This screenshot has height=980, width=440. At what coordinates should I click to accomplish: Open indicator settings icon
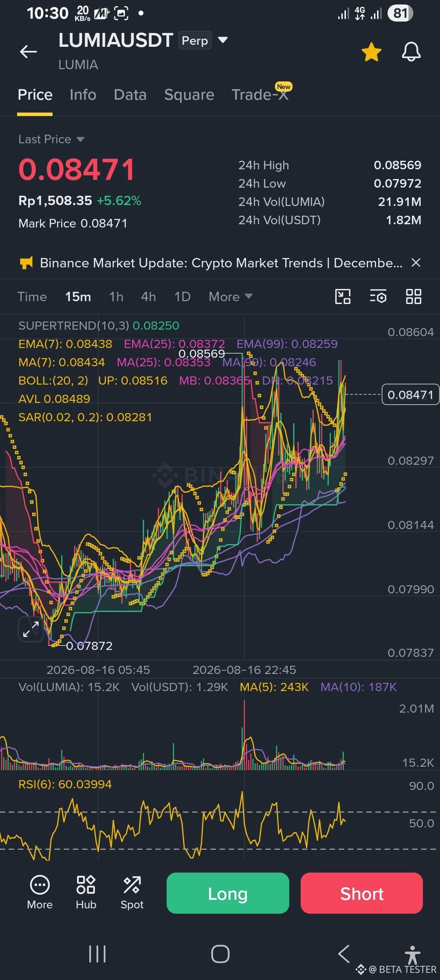378,297
